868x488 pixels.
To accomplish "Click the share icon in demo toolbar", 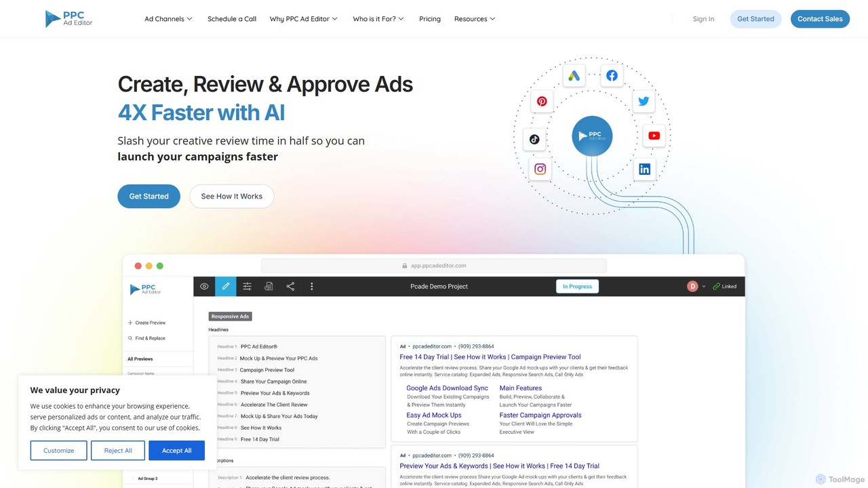I will (290, 287).
